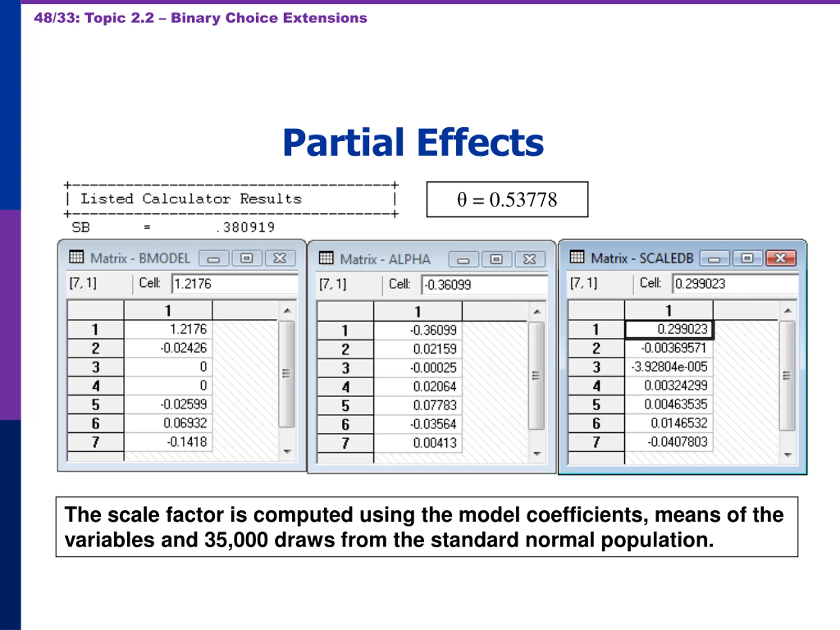Close the Matrix - SCALEDB window
Screen dimensions: 840x630
tap(781, 259)
